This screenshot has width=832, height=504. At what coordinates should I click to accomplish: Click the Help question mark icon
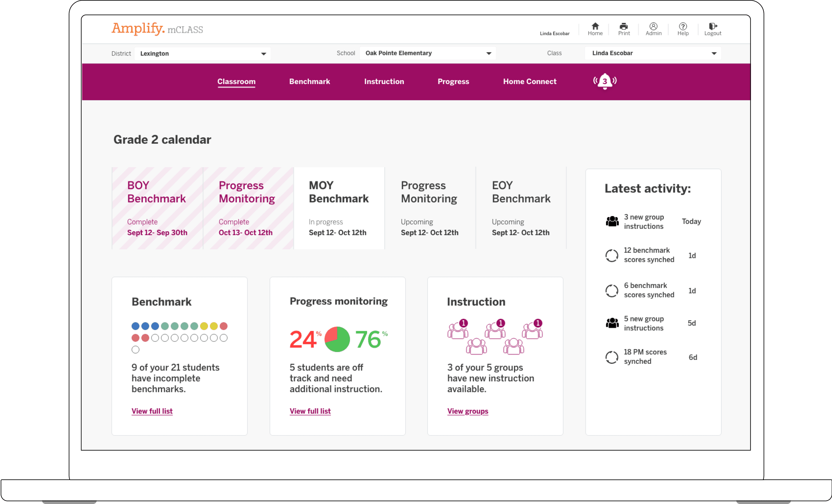[683, 26]
